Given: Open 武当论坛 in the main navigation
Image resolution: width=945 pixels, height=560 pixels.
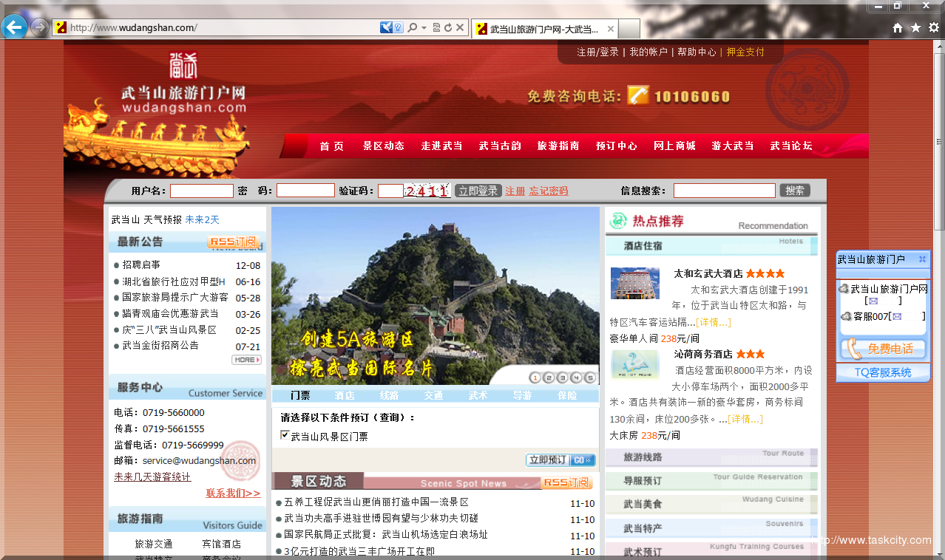Looking at the screenshot, I should point(791,146).
